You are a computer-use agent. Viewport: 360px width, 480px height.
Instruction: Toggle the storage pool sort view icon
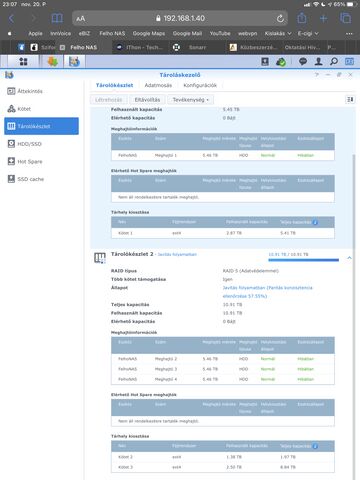pyautogui.click(x=350, y=99)
